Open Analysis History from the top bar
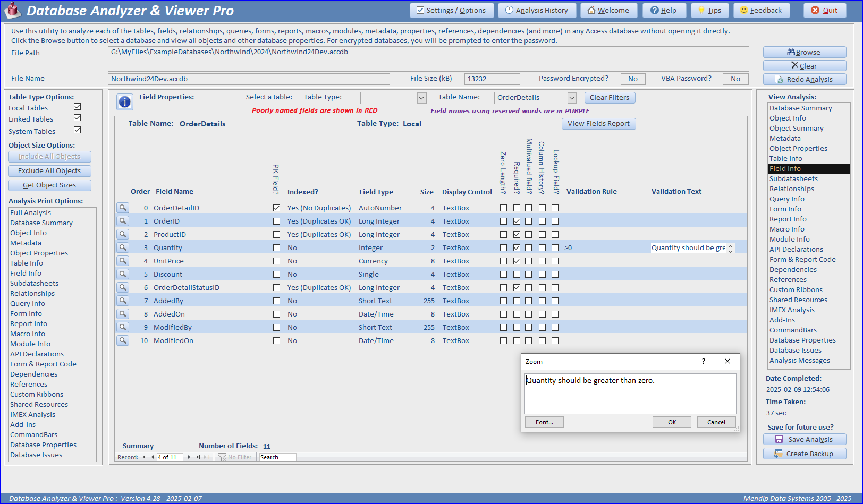863x504 pixels. (537, 10)
